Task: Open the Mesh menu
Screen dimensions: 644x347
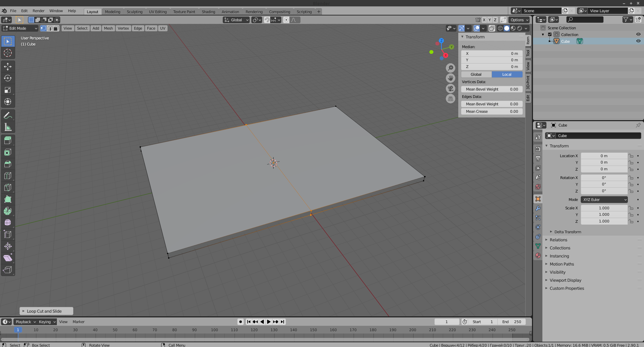Action: (108, 28)
